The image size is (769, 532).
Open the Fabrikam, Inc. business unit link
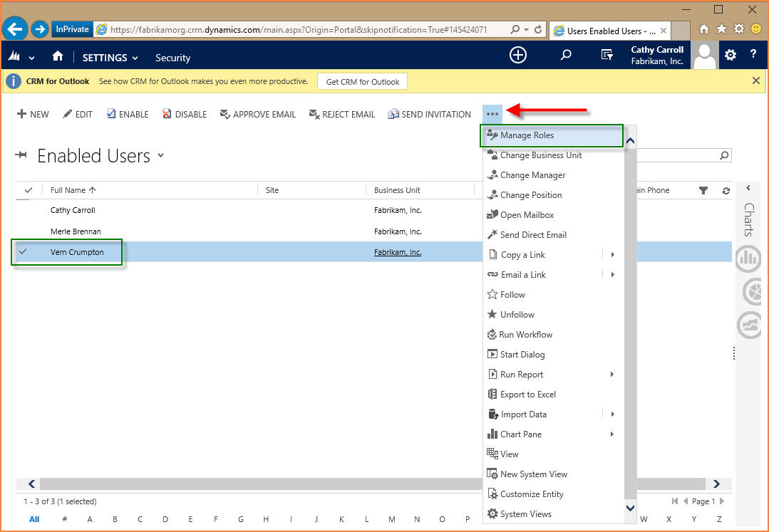pos(397,252)
